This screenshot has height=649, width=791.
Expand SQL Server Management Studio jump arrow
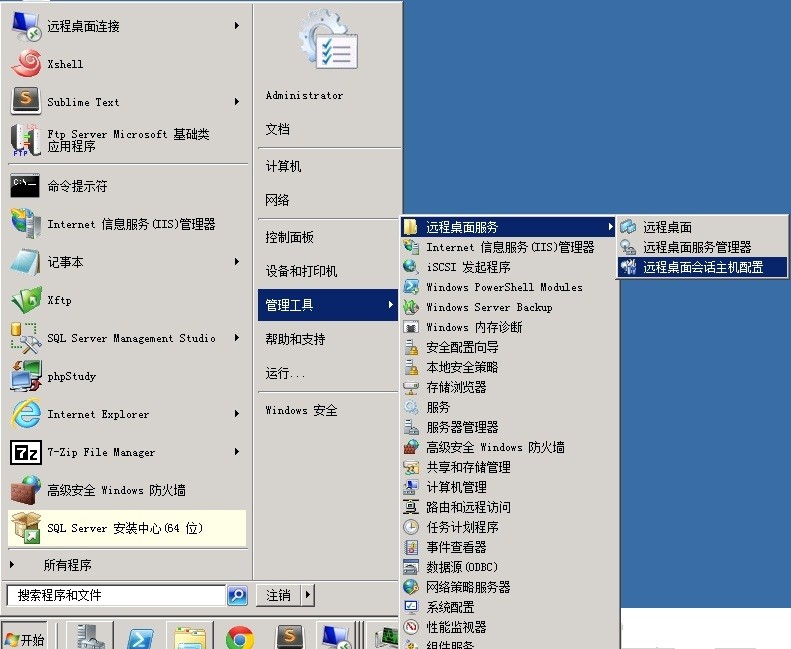tap(237, 338)
